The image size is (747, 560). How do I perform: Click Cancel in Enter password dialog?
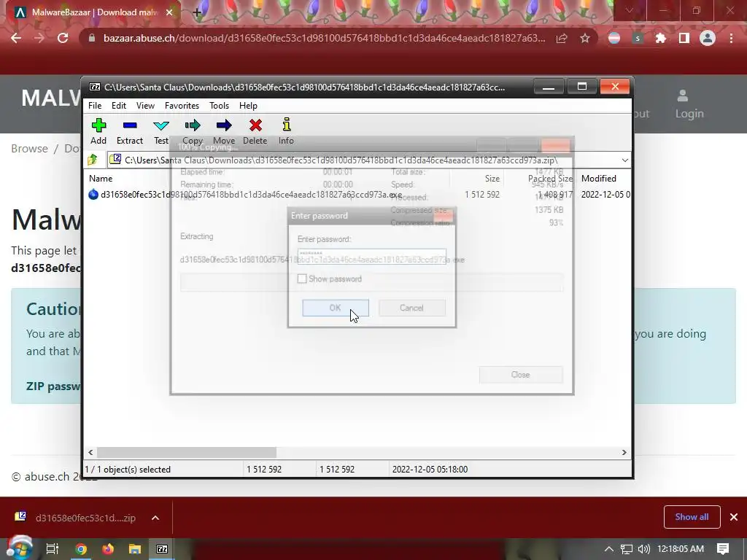click(411, 308)
